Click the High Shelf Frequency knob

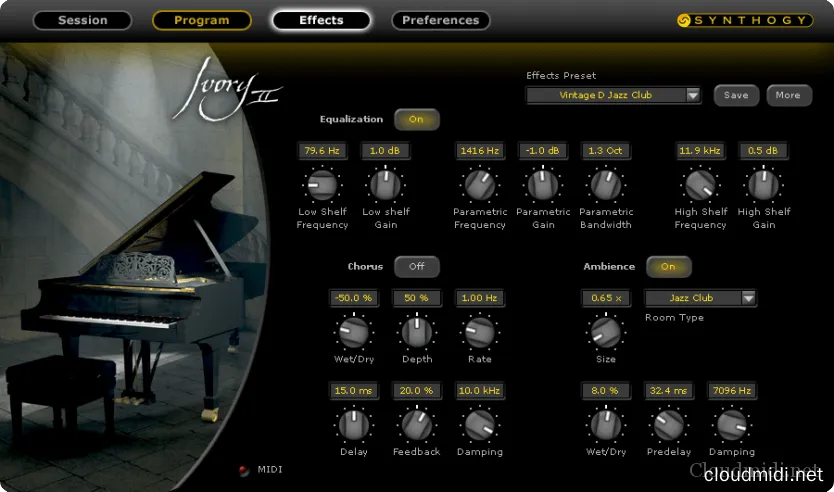700,185
